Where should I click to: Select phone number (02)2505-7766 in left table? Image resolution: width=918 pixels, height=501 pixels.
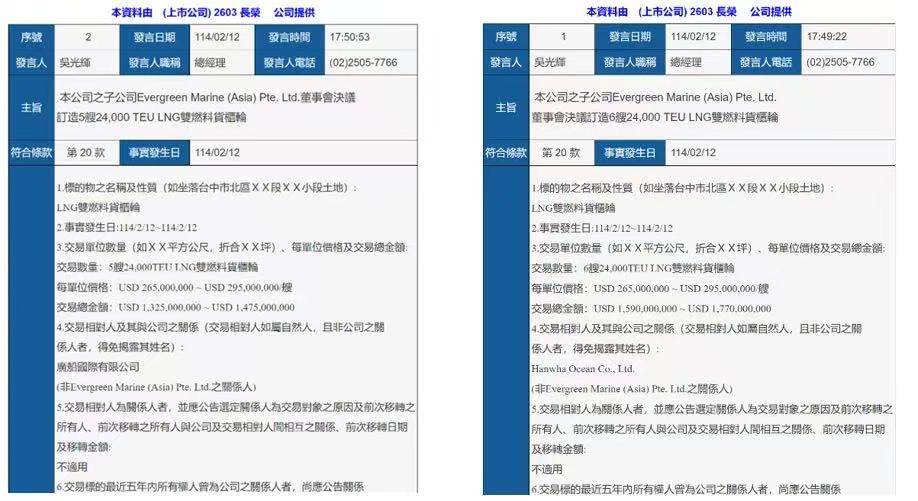[x=364, y=62]
